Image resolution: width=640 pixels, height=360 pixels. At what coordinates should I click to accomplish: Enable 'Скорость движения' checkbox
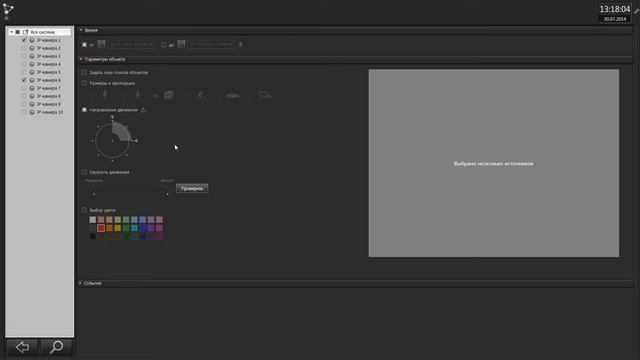(84, 172)
